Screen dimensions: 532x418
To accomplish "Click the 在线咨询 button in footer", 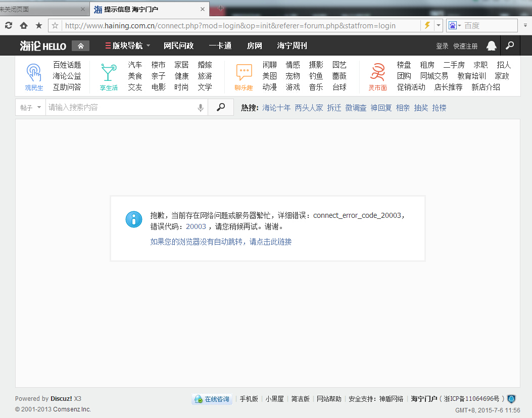I will point(212,399).
